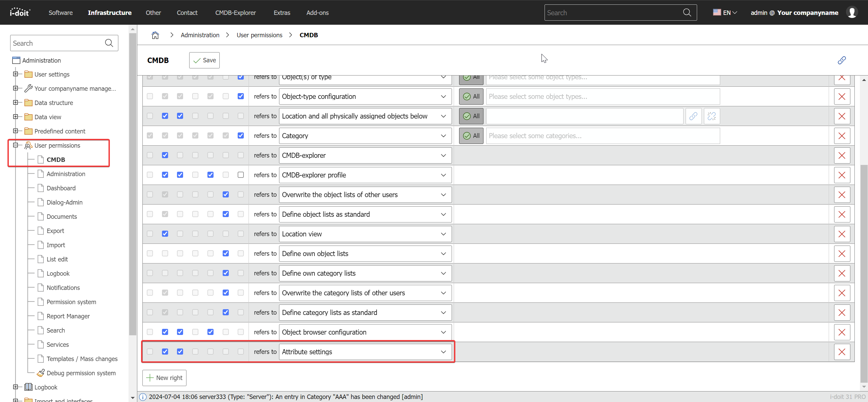This screenshot has height=402, width=868.
Task: Open the user avatar menu
Action: 852,13
